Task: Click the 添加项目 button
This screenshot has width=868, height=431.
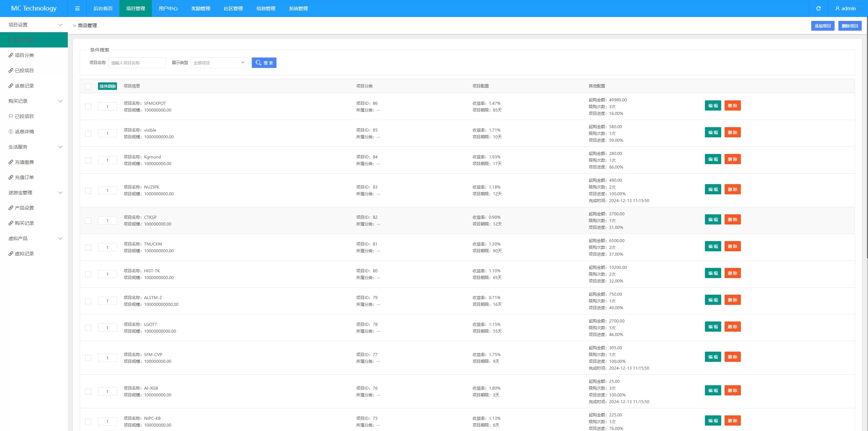Action: coord(823,26)
